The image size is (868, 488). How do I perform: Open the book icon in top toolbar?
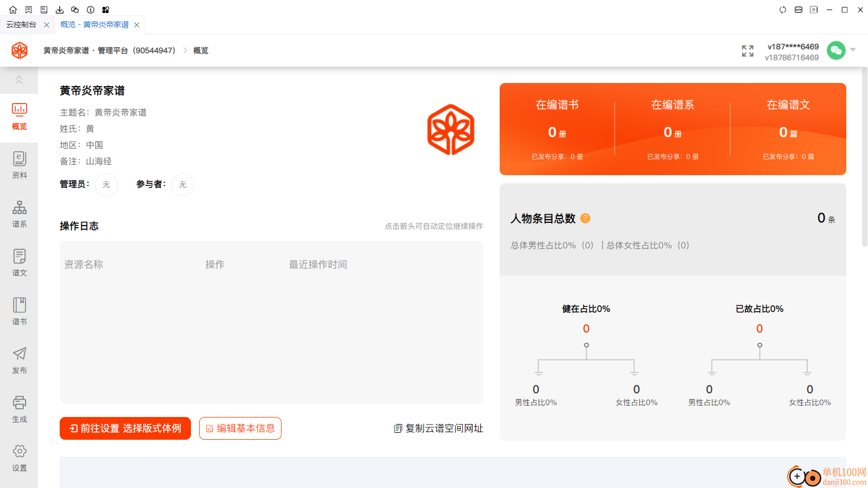pyautogui.click(x=44, y=10)
